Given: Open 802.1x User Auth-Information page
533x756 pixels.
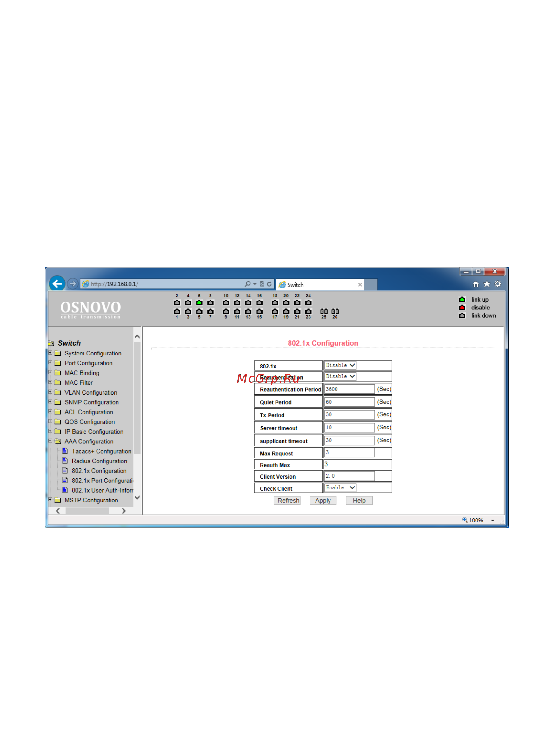Looking at the screenshot, I should point(103,490).
